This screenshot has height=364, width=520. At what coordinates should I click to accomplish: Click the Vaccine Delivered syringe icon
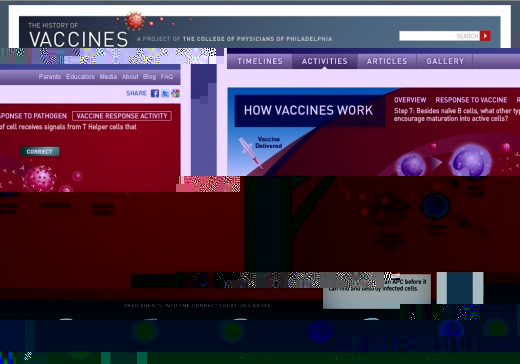coord(250,152)
